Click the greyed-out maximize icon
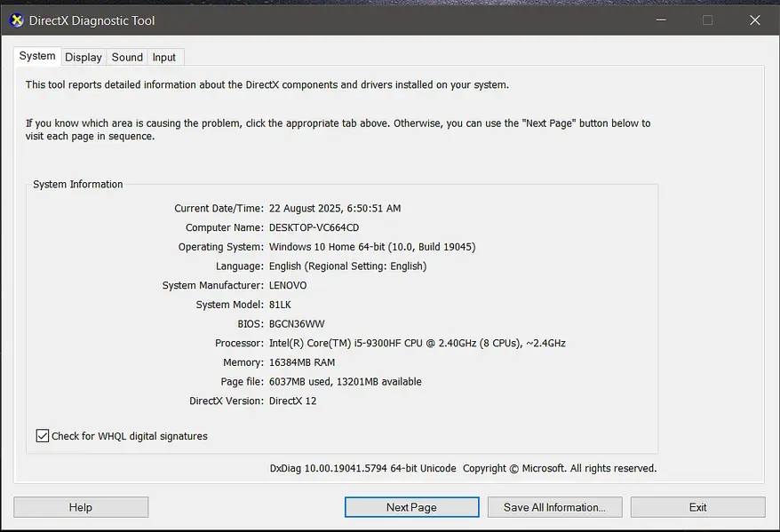The width and height of the screenshot is (780, 532). pyautogui.click(x=707, y=20)
